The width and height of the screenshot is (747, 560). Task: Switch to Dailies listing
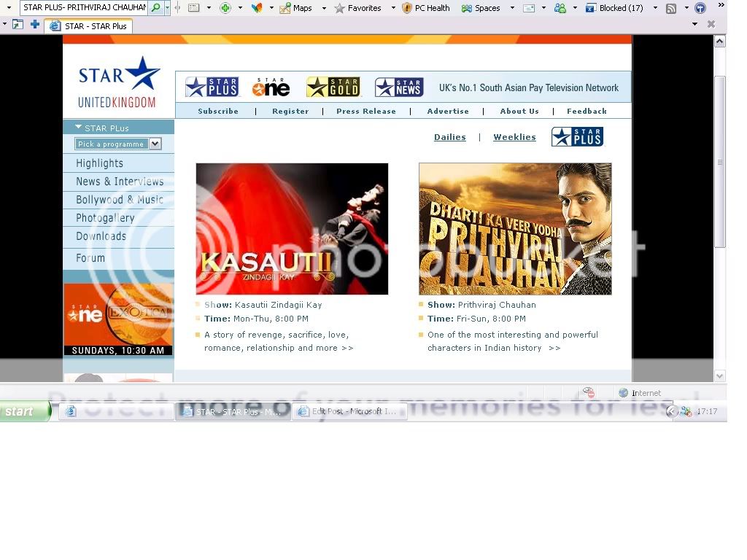point(449,137)
